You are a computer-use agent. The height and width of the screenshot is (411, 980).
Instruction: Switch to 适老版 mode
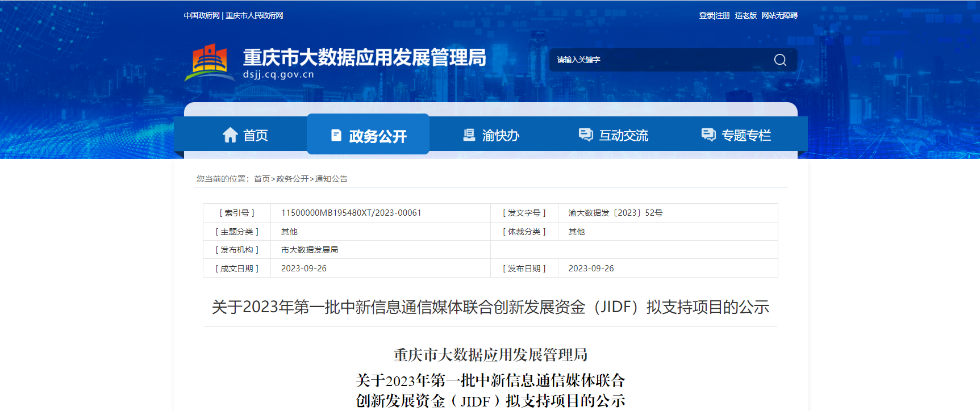745,16
